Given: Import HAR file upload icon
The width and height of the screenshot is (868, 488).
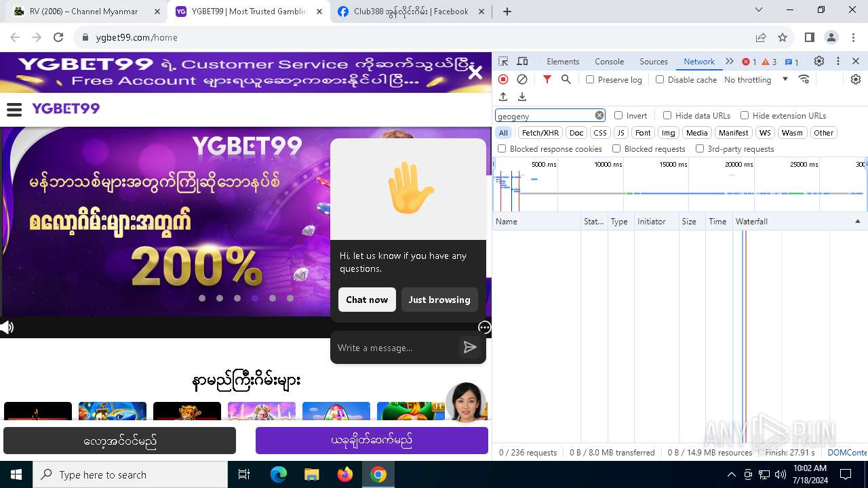Looking at the screenshot, I should [x=503, y=97].
